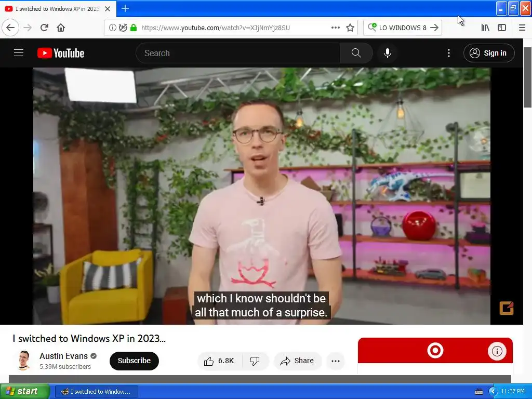The height and width of the screenshot is (399, 532).
Task: Click the channel watermark in video corner
Action: point(506,308)
